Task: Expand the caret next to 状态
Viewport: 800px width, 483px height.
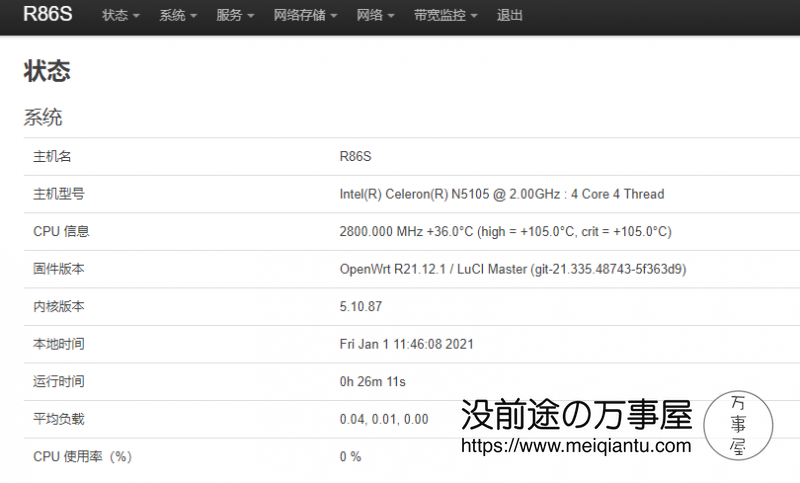Action: tap(136, 16)
